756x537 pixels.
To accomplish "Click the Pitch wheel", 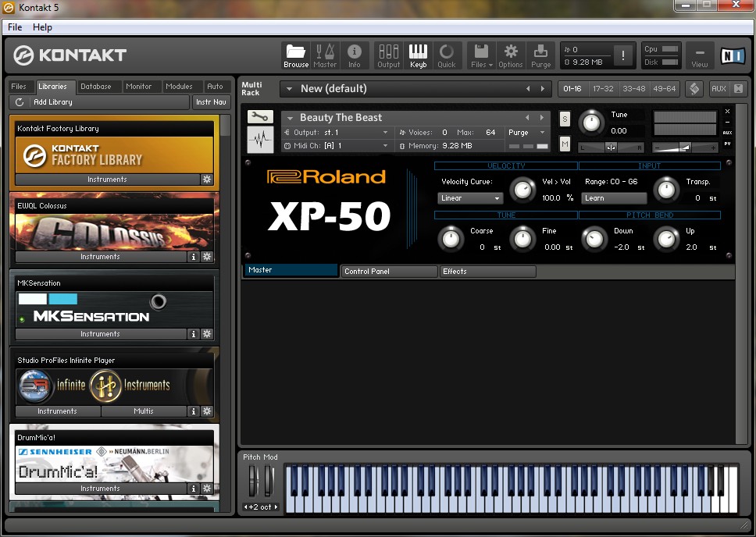I will [x=252, y=481].
